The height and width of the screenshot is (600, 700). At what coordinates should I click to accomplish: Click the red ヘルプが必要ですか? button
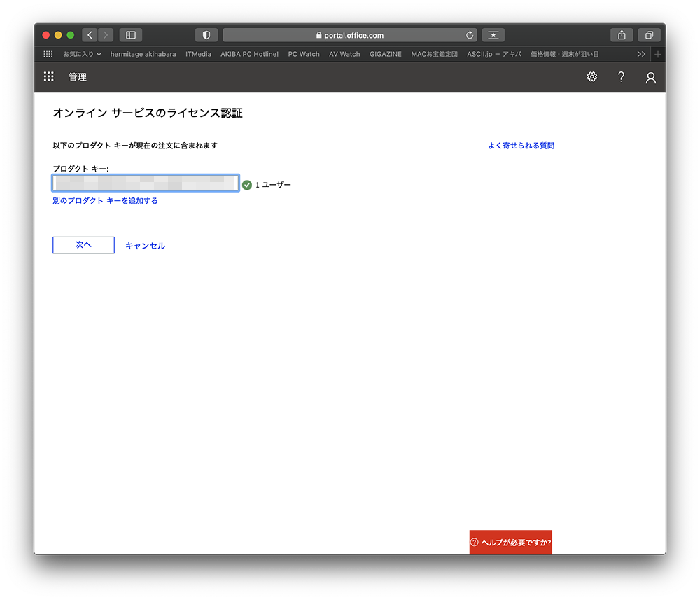click(511, 543)
